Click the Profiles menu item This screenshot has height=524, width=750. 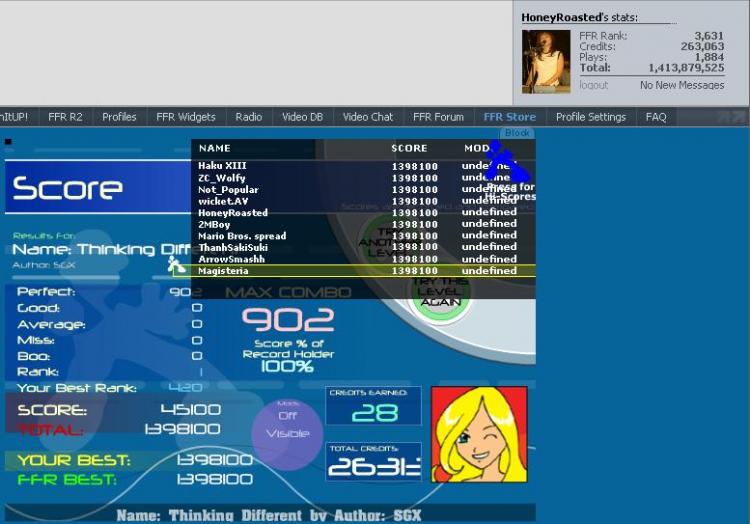[119, 117]
